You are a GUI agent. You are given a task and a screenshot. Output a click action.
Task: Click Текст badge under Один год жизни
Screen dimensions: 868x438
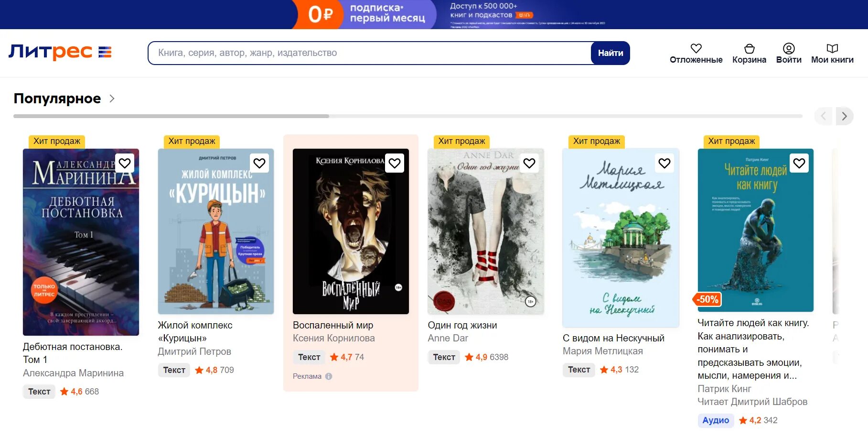point(444,357)
